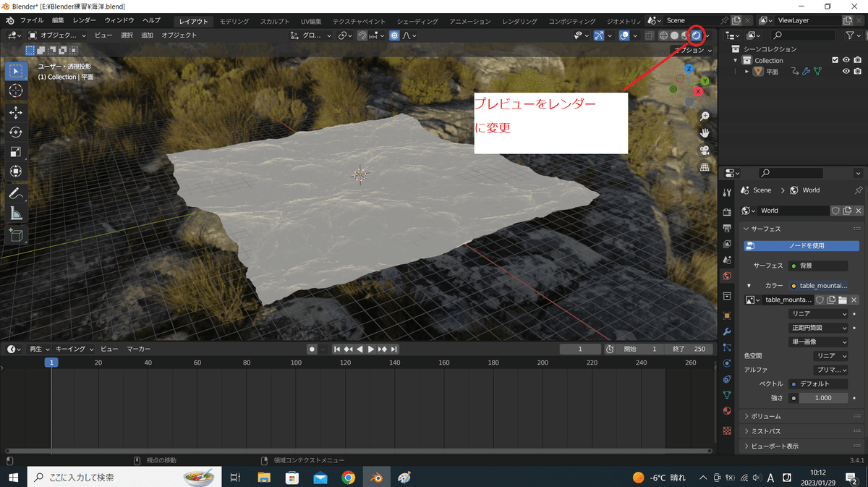This screenshot has height=487, width=868.
Task: Open the timeline マーカー menu
Action: [x=139, y=349]
